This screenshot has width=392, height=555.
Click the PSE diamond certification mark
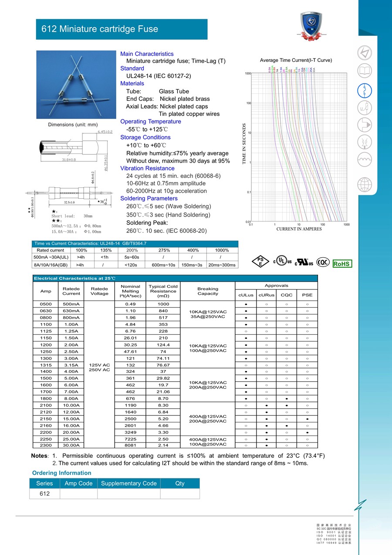point(261,262)
